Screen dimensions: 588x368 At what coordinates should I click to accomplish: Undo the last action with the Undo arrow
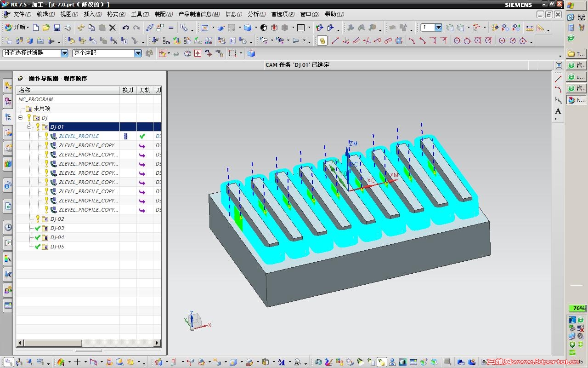125,28
